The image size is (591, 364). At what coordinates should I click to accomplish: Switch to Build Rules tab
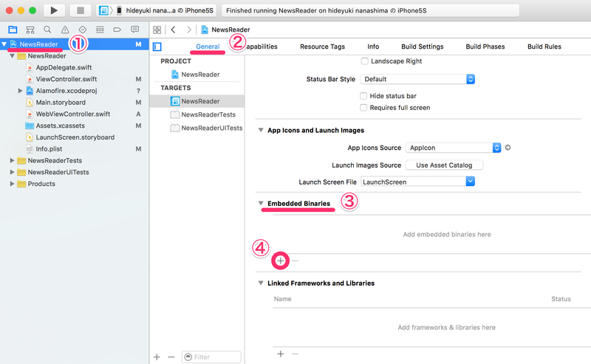pos(544,47)
